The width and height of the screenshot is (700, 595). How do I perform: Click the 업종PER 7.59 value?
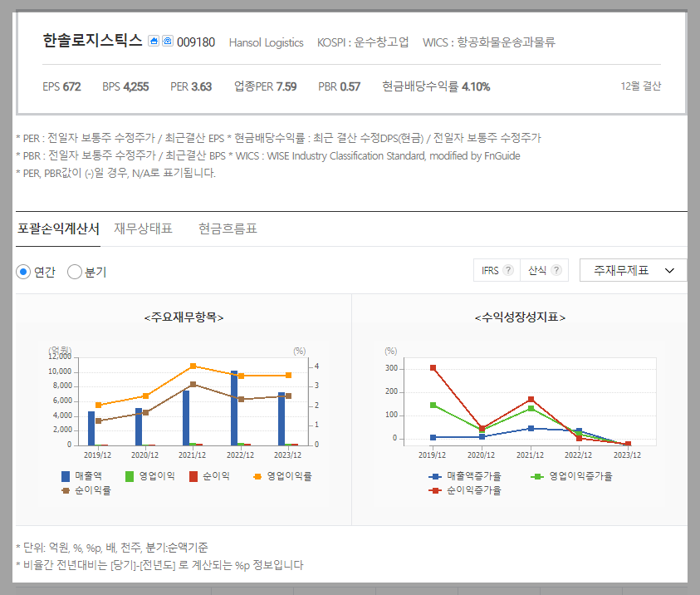pos(265,86)
